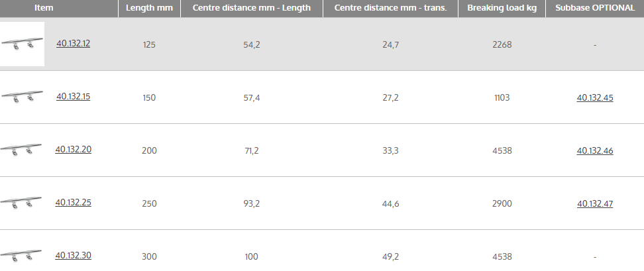The width and height of the screenshot is (644, 271).
Task: Open item link 40.132.25
Action: [73, 203]
